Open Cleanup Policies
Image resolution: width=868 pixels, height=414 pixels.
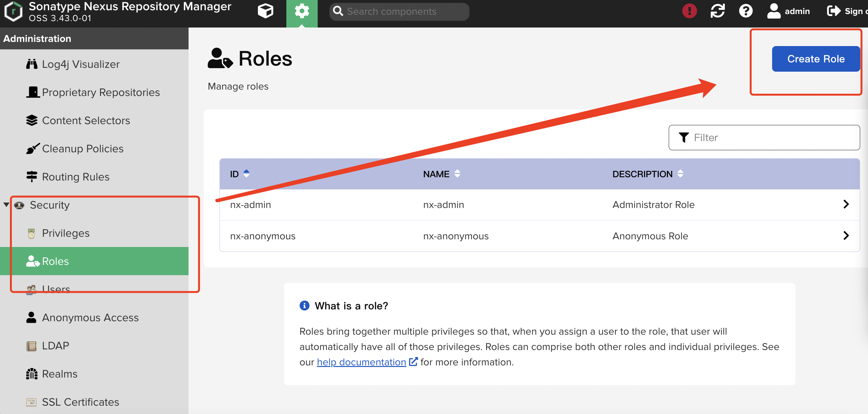82,148
